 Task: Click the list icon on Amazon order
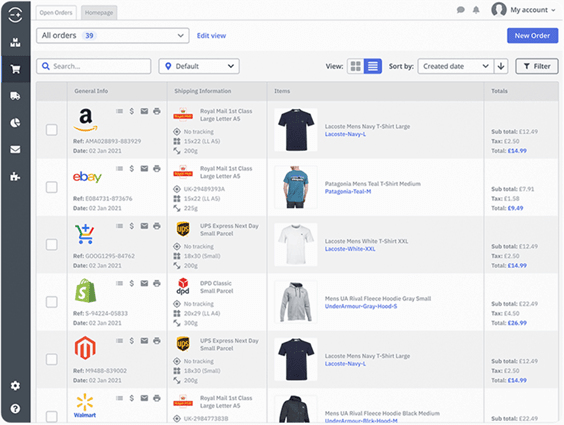click(119, 111)
